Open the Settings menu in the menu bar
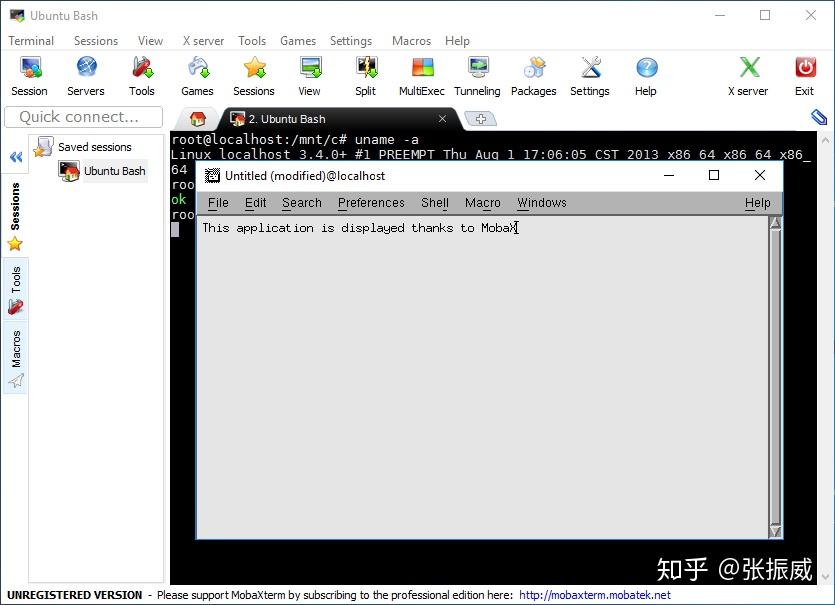This screenshot has height=605, width=835. pos(351,41)
